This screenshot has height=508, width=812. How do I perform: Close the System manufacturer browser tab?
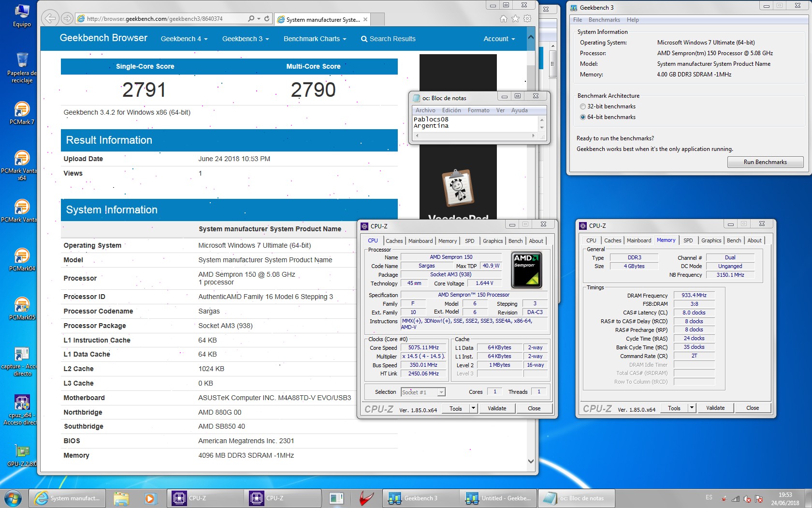(x=365, y=19)
